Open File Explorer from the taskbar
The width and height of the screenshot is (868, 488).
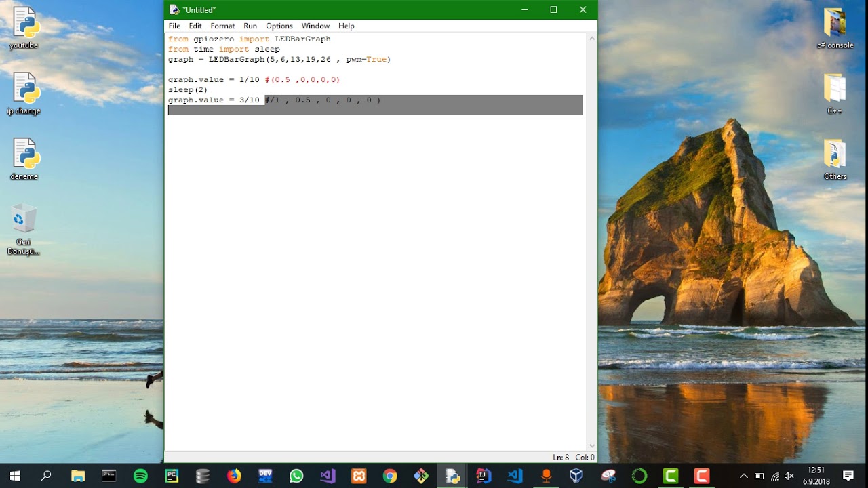point(78,476)
